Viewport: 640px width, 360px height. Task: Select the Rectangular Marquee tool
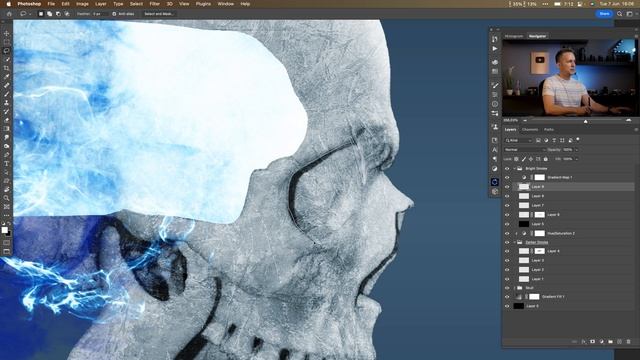tap(7, 42)
